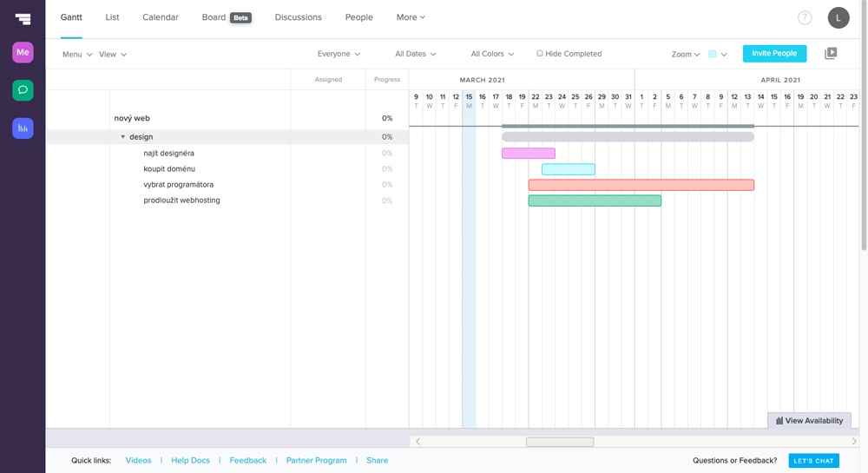Click the TeamGantt logo icon
The width and height of the screenshot is (868, 473).
pyautogui.click(x=23, y=19)
